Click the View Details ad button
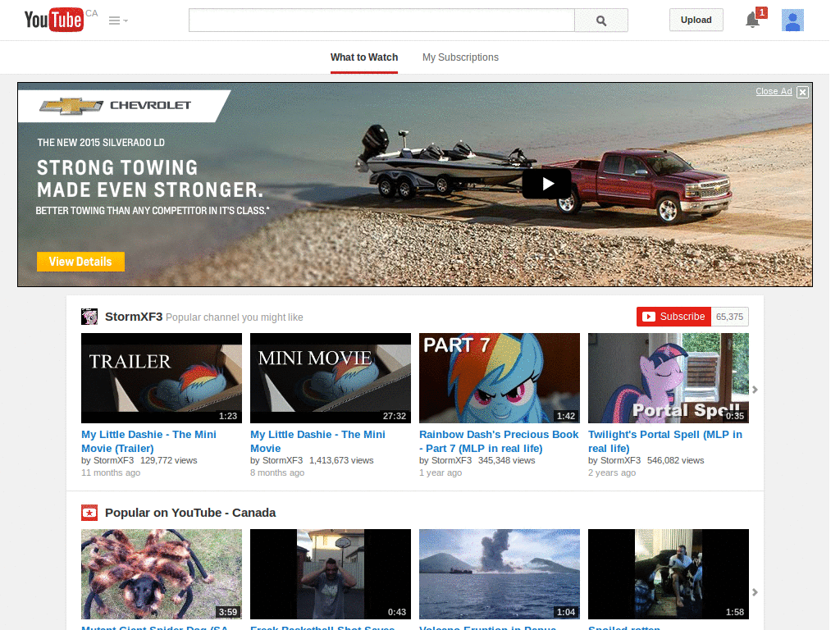This screenshot has width=840, height=630. (x=80, y=262)
